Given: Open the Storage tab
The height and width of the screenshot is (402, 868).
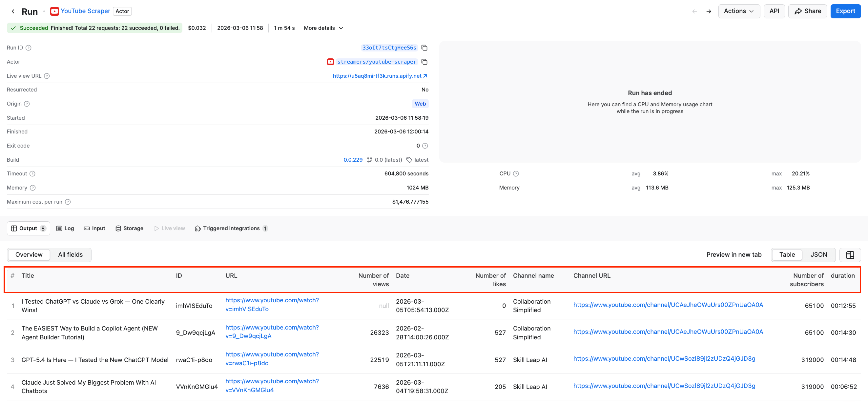Looking at the screenshot, I should tap(129, 228).
